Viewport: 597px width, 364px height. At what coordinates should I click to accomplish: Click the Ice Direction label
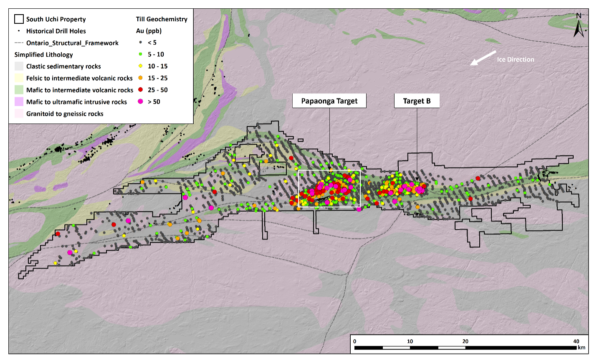515,60
